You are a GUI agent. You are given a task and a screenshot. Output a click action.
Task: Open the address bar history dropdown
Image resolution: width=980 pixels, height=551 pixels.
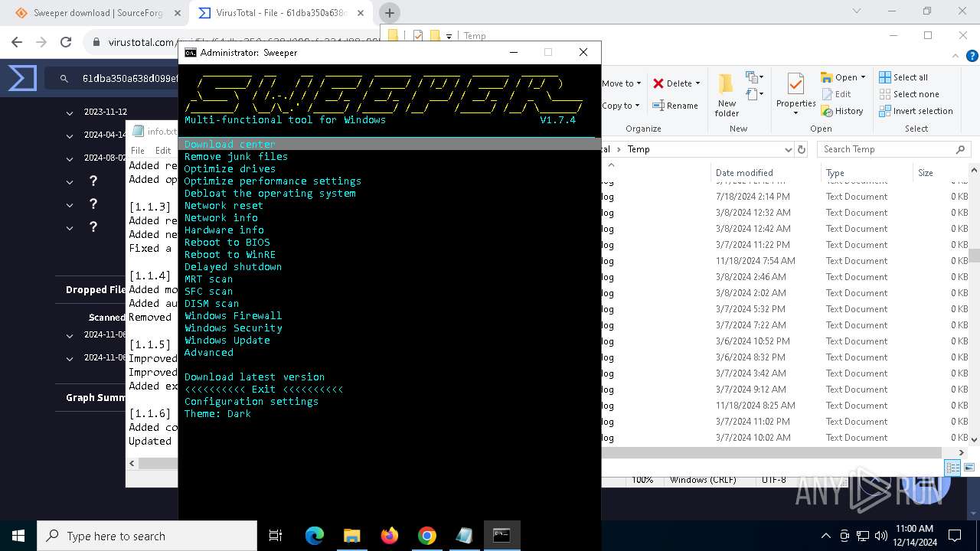point(788,149)
